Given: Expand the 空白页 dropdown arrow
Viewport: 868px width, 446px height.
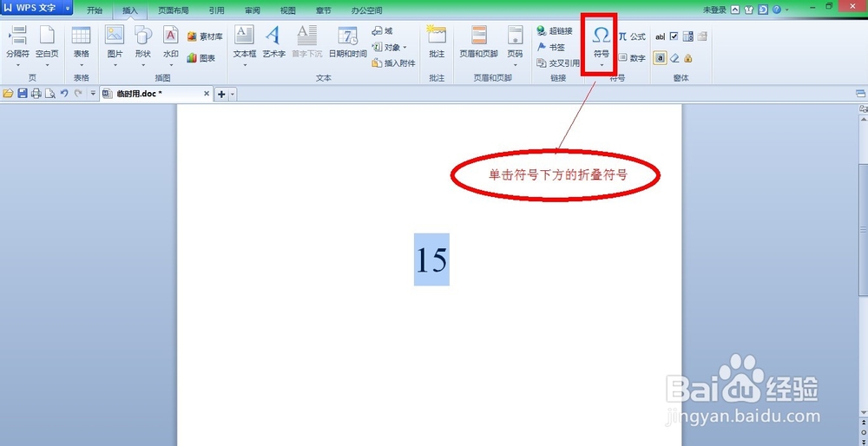Looking at the screenshot, I should [x=47, y=65].
